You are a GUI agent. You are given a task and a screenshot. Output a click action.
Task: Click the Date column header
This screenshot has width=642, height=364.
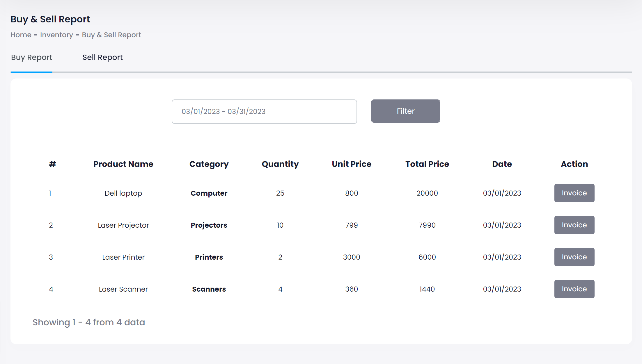pyautogui.click(x=502, y=164)
